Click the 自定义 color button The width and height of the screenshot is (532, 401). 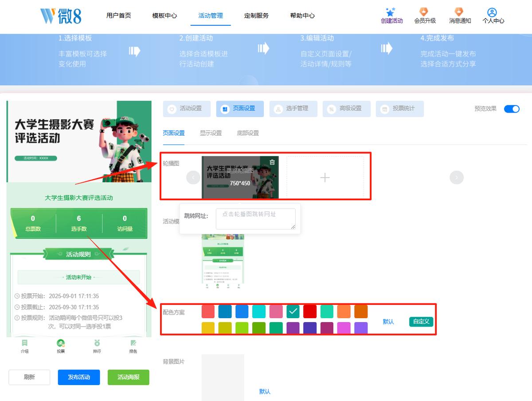421,322
